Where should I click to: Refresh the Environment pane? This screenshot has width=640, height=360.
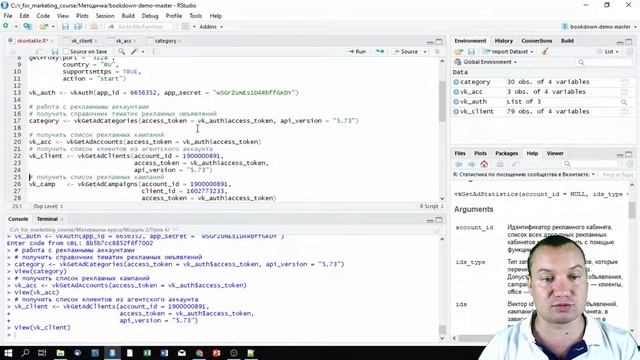coord(630,52)
